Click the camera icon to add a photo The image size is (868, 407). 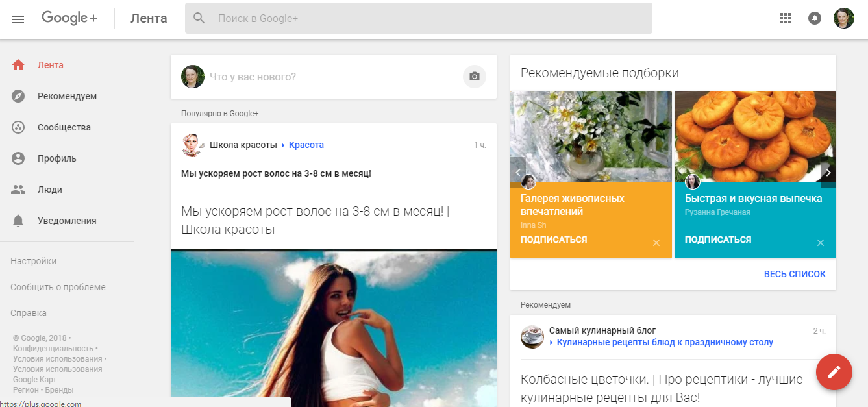[474, 76]
